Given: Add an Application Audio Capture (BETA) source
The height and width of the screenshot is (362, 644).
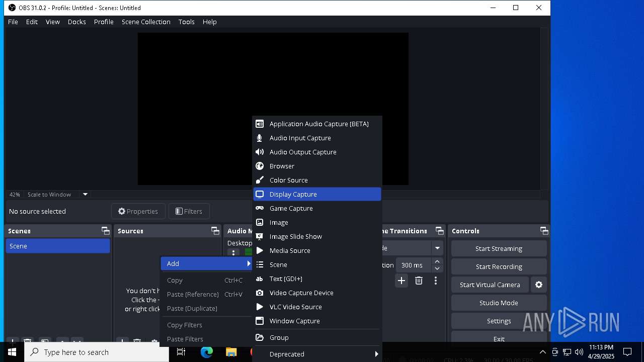Looking at the screenshot, I should click(x=317, y=124).
